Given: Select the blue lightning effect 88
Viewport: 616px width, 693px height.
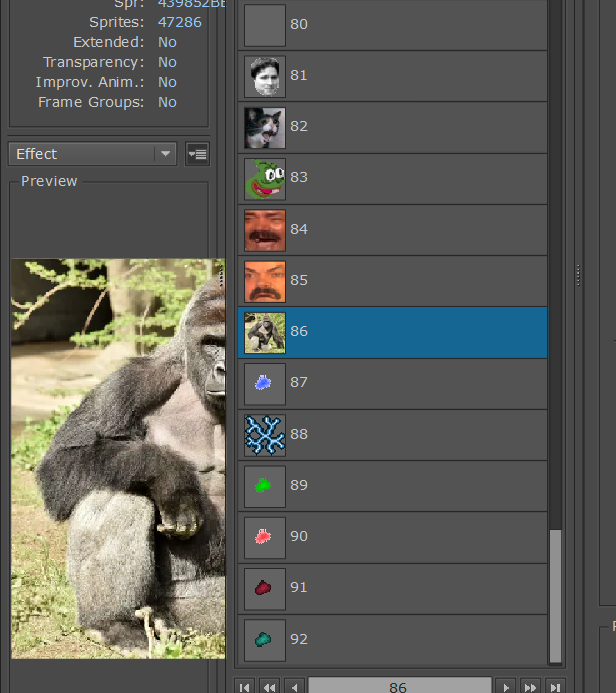Looking at the screenshot, I should 392,435.
